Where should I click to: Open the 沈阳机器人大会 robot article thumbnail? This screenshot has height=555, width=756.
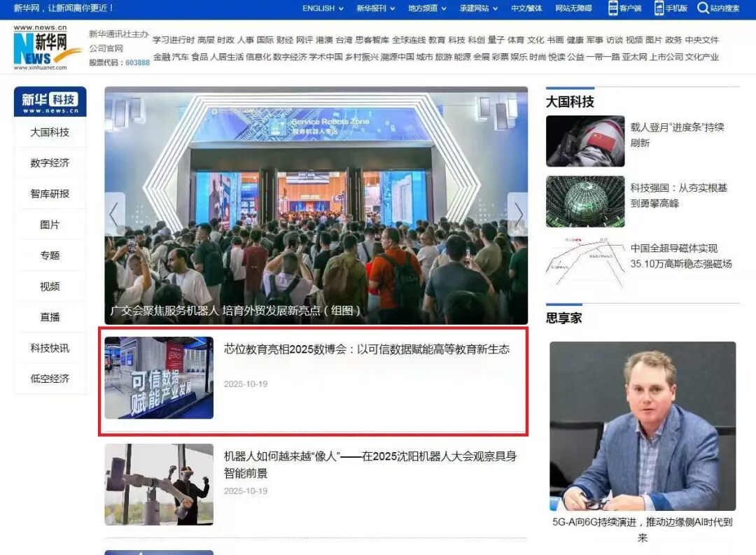[159, 484]
